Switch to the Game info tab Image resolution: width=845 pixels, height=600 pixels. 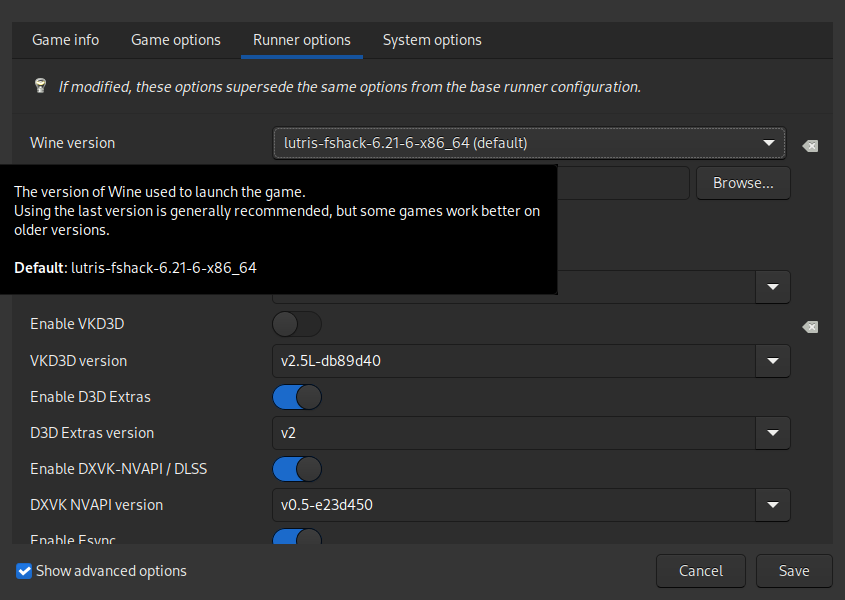tap(66, 40)
